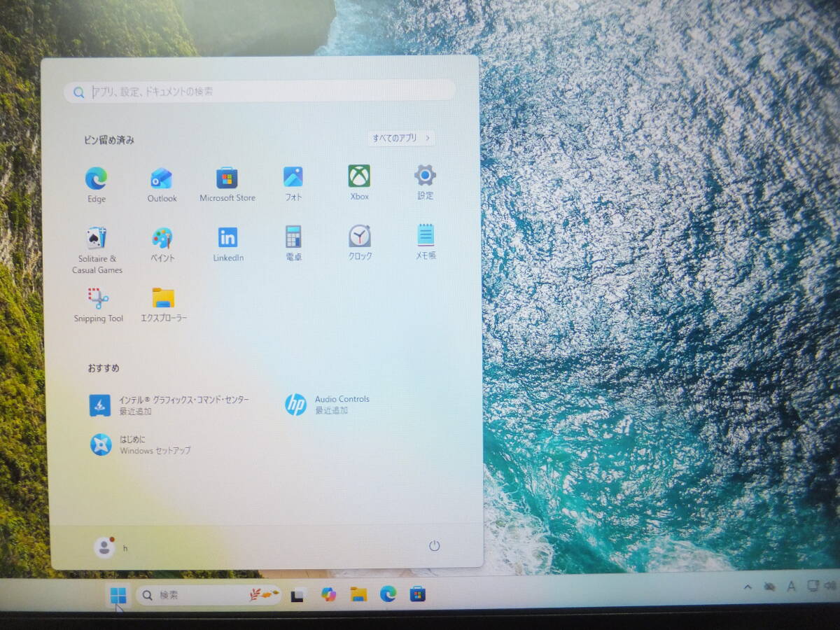The image size is (840, 630).
Task: Launch the ペイント (Paint) app
Action: click(x=162, y=245)
